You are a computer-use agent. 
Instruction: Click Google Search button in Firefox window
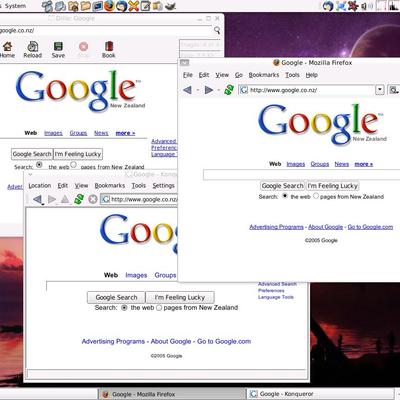[282, 186]
